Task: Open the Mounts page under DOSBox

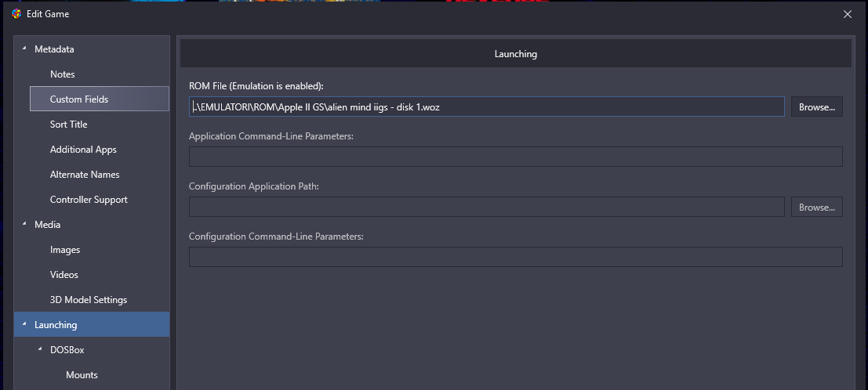Action: click(x=82, y=375)
